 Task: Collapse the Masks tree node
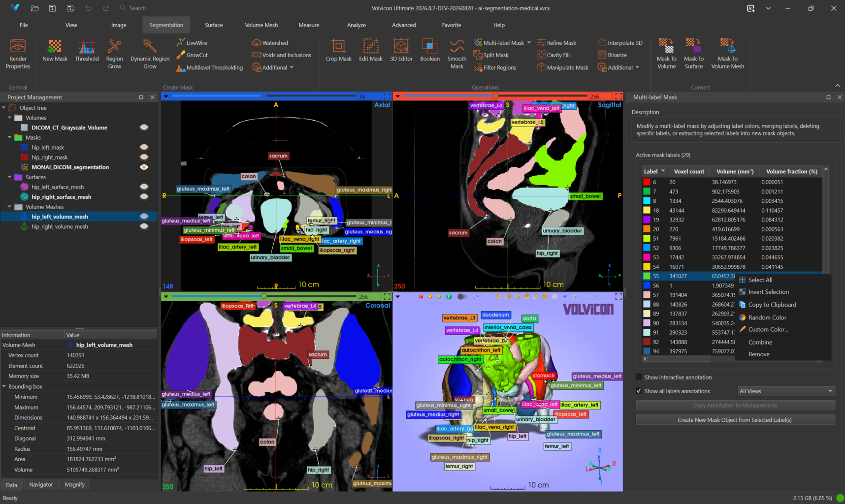(9, 137)
